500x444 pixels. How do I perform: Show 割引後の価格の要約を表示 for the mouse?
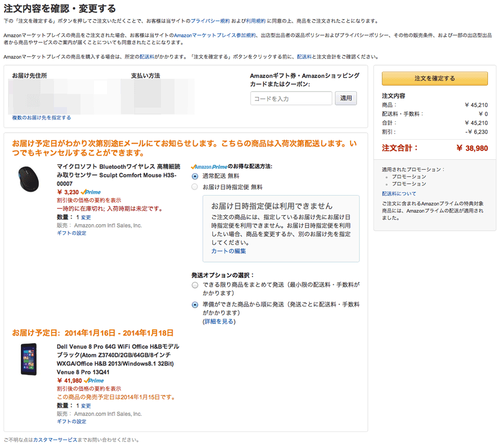[89, 200]
